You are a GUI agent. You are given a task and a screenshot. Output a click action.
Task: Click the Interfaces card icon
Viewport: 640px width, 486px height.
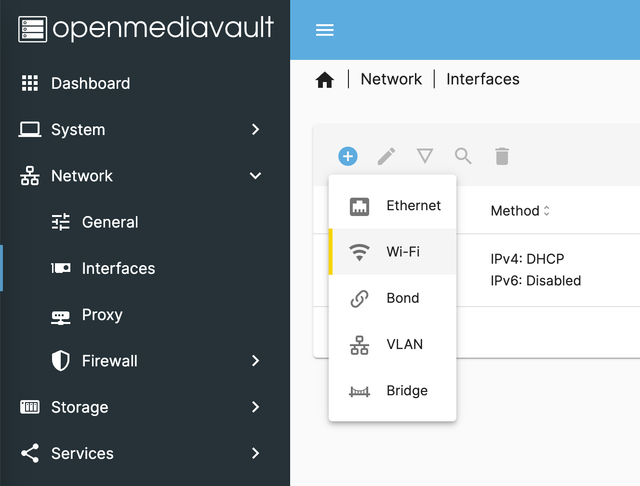coord(61,268)
